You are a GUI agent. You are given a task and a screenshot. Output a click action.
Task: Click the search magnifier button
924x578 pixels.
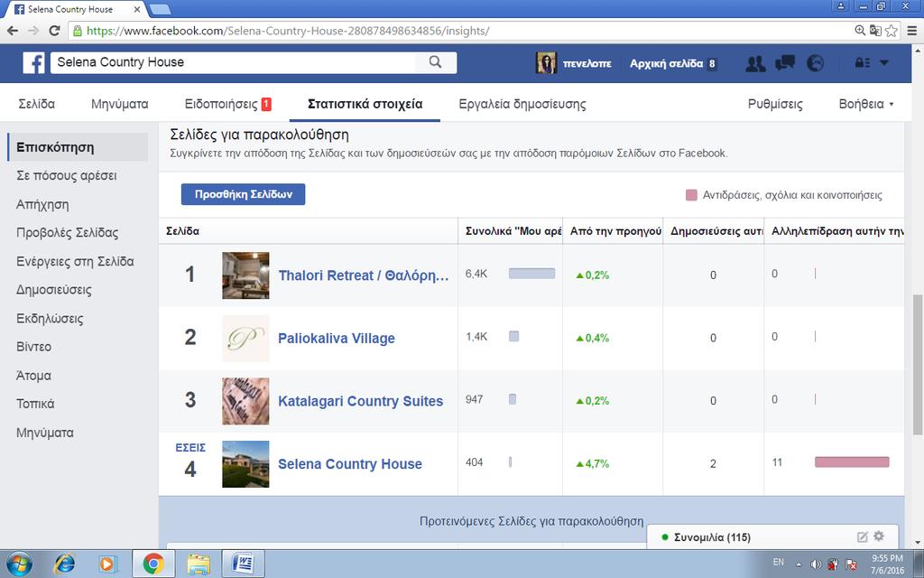[x=436, y=62]
